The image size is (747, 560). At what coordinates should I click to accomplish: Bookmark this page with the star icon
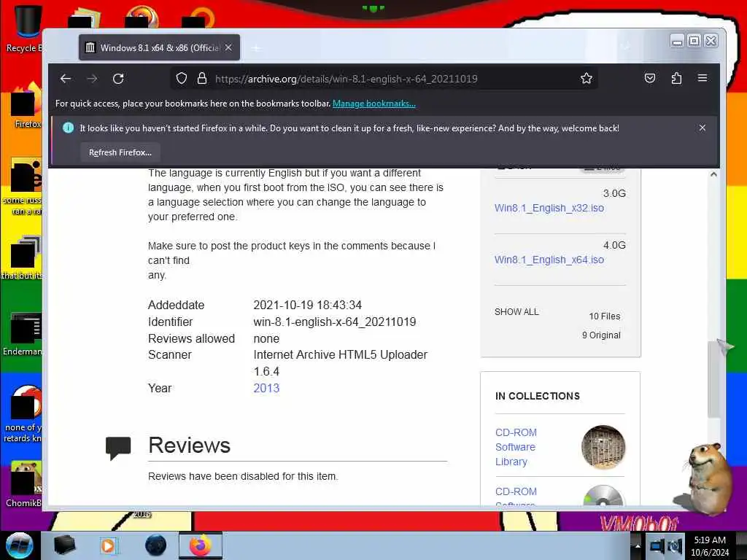click(x=587, y=79)
